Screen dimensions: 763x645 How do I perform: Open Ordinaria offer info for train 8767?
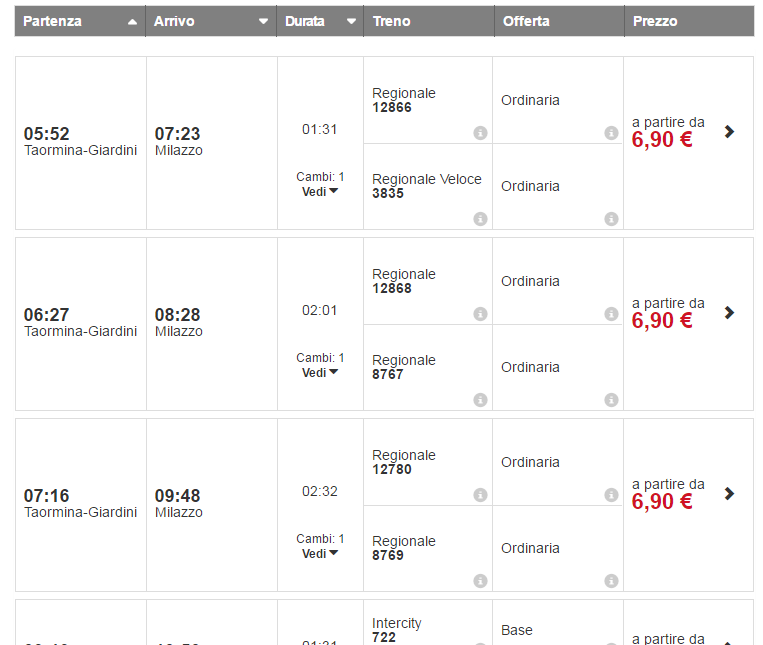611,400
